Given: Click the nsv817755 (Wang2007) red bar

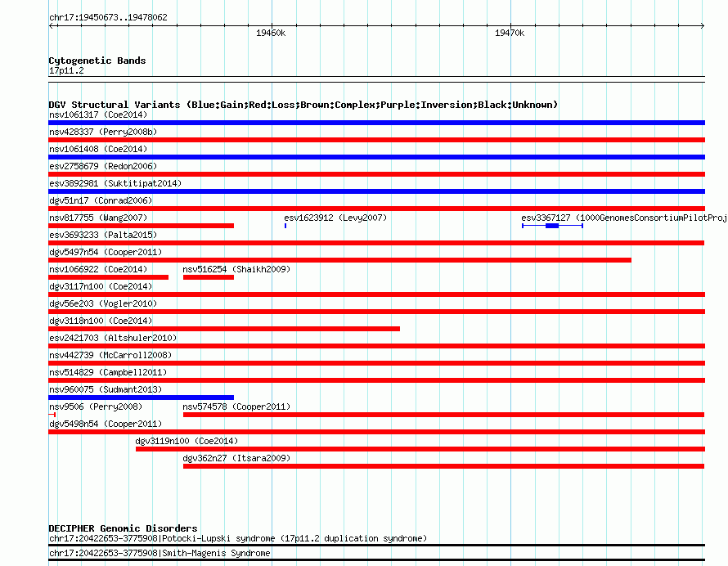Looking at the screenshot, I should point(142,226).
